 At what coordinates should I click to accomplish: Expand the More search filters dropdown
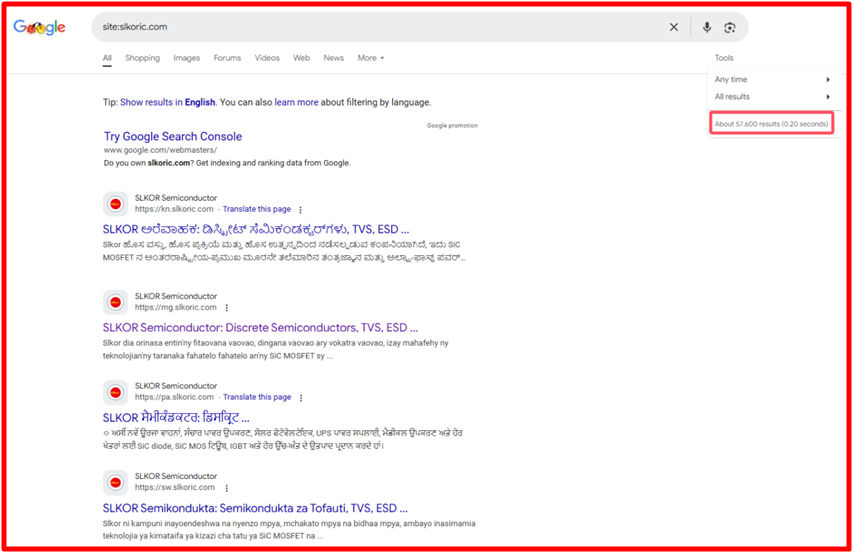(x=370, y=58)
